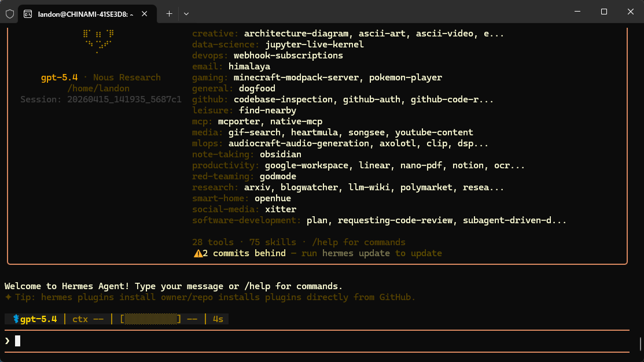This screenshot has height=362, width=644.
Task: Click the terminal icon on the active tab
Action: click(29, 13)
